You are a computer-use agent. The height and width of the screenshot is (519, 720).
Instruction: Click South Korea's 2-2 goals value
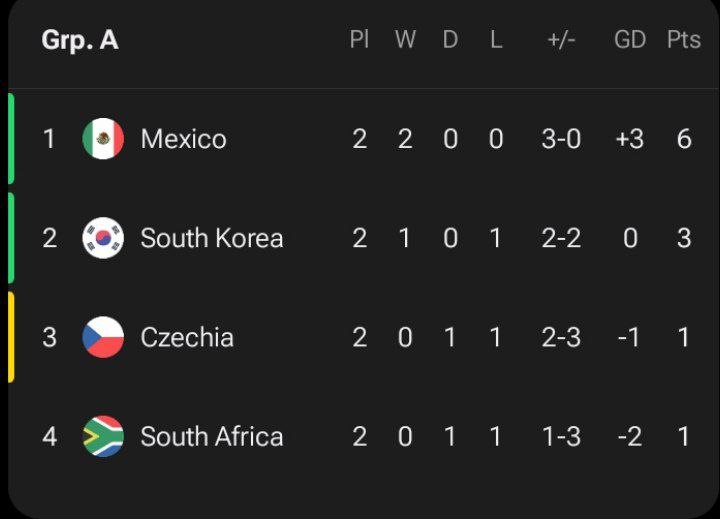[x=561, y=238]
